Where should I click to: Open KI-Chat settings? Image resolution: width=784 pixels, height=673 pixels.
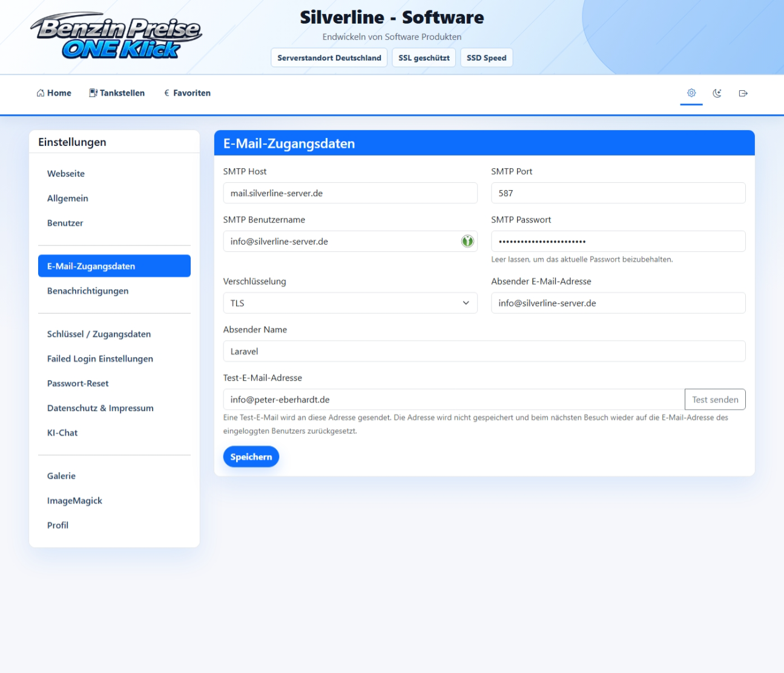tap(114, 433)
